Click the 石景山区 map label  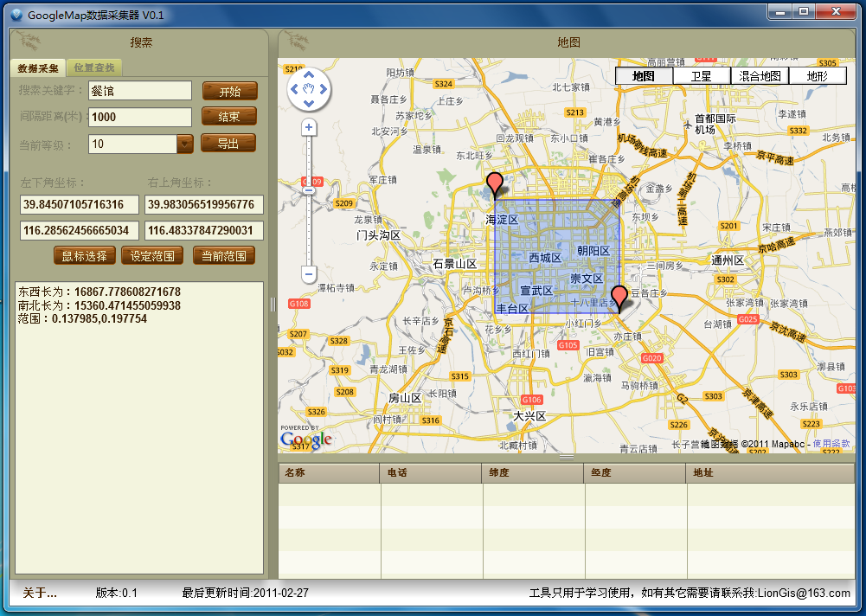tap(455, 264)
